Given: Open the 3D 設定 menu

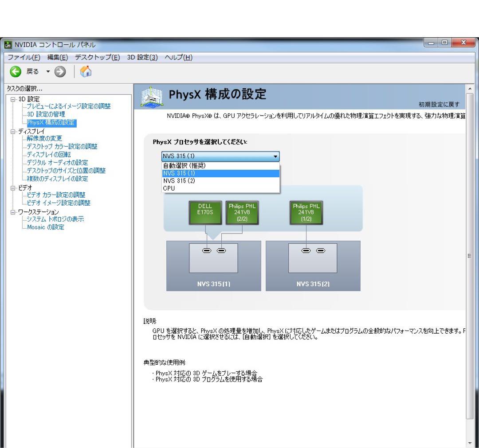Looking at the screenshot, I should pyautogui.click(x=142, y=57).
